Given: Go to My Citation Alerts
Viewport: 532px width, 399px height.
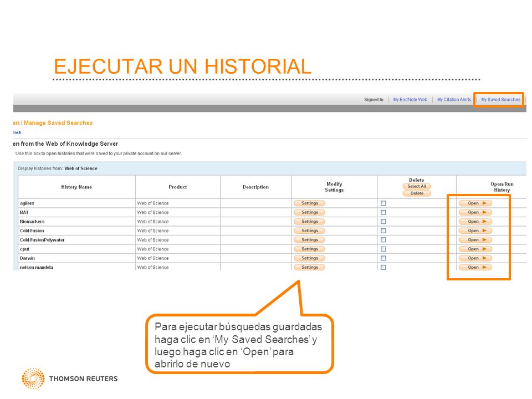Looking at the screenshot, I should (x=454, y=99).
